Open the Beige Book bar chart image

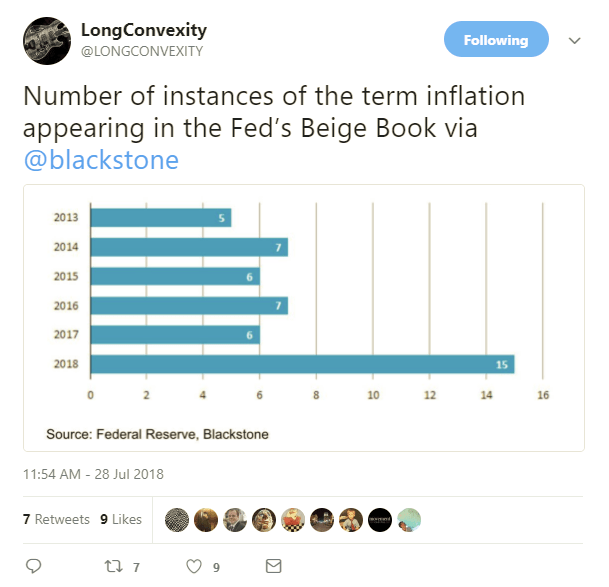pos(303,316)
